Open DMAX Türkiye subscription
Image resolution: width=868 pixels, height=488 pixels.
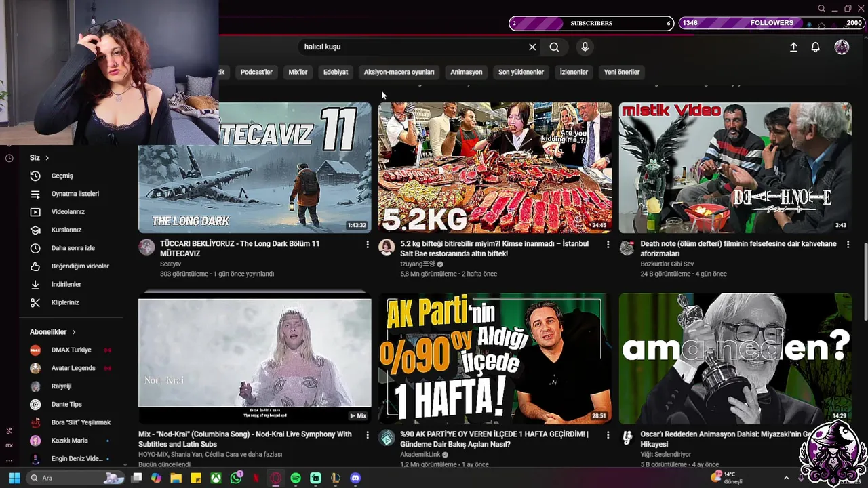71,350
